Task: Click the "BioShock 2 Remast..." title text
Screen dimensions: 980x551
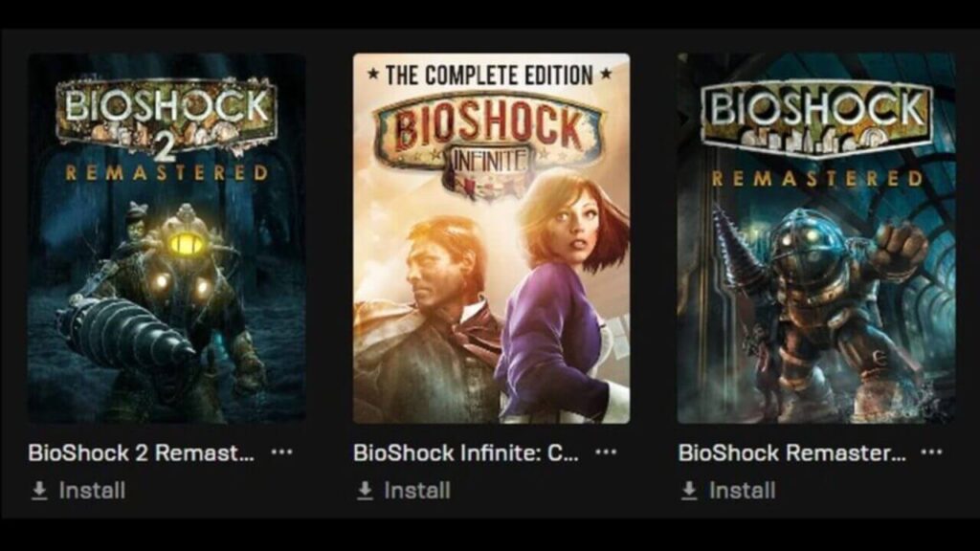Action: click(142, 452)
